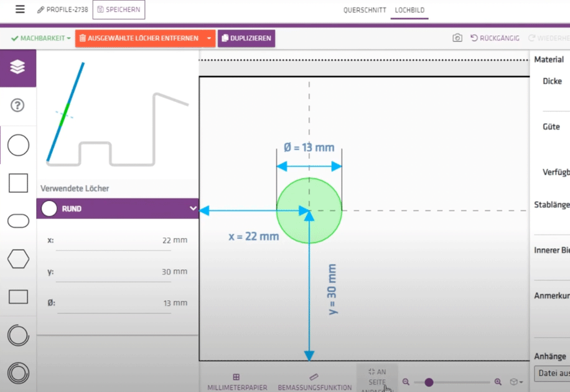Expand the Machbarkeit dropdown

click(x=41, y=38)
